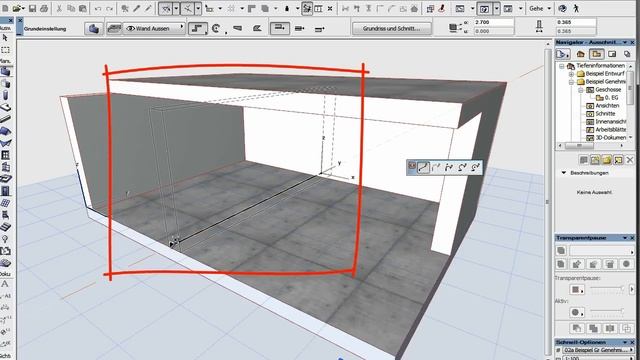Image resolution: width=640 pixels, height=360 pixels.
Task: Click the Grundeinstellung label in info box
Action: (45, 29)
